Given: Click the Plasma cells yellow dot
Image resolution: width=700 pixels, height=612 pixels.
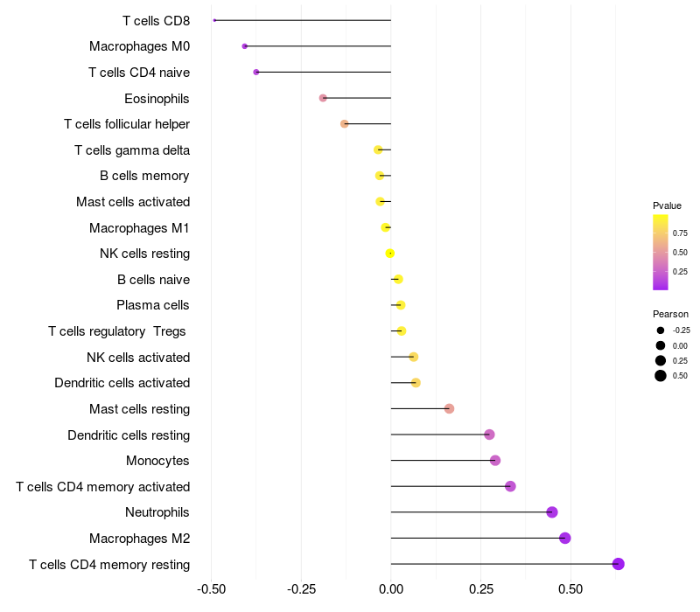Looking at the screenshot, I should [401, 305].
